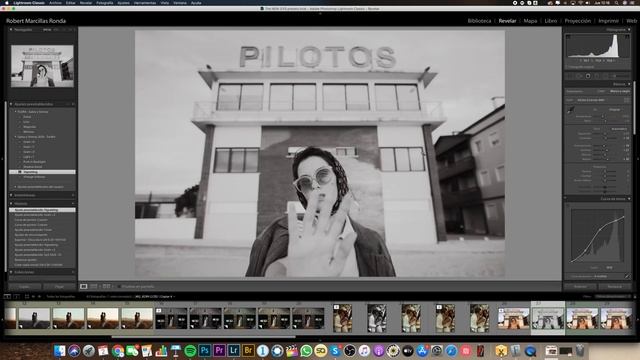Pick the White Balance eyedropper tool
640x360 pixels.
point(571,110)
